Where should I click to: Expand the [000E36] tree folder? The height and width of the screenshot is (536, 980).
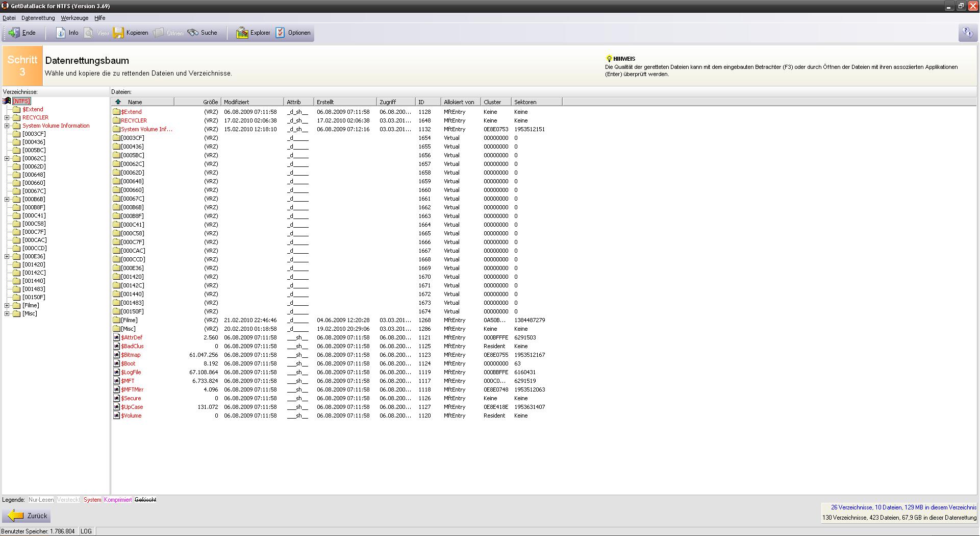point(7,256)
